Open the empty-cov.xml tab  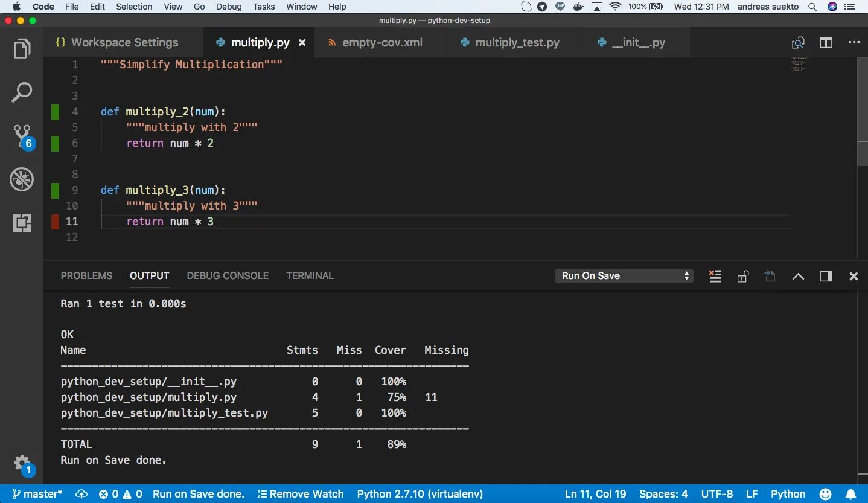[x=381, y=43]
